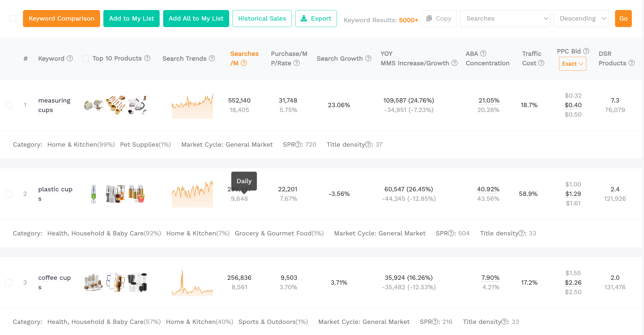644x335 pixels.
Task: Open the Traffic Cost help tooltip
Action: pyautogui.click(x=541, y=63)
